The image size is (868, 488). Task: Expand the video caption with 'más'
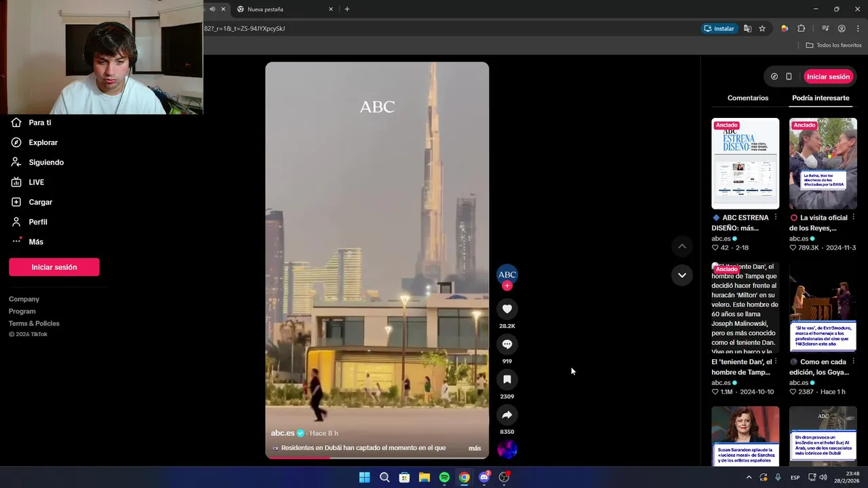pyautogui.click(x=475, y=448)
